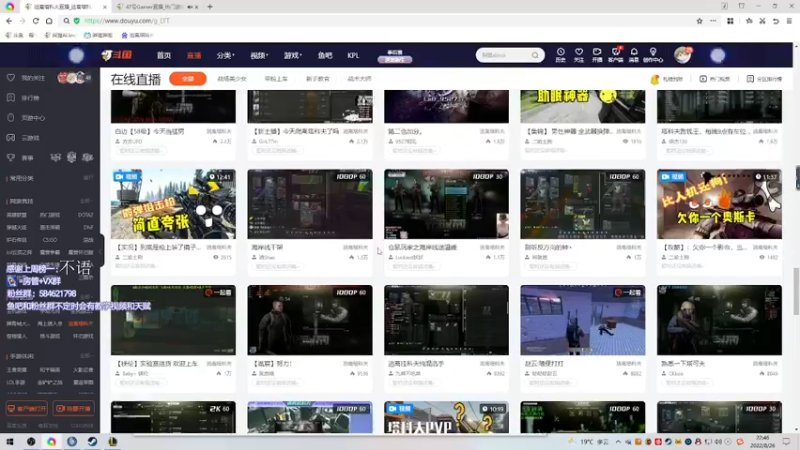Screen dimensions: 800x450
Task: Open the 鱼吧 nav item
Action: (x=325, y=55)
